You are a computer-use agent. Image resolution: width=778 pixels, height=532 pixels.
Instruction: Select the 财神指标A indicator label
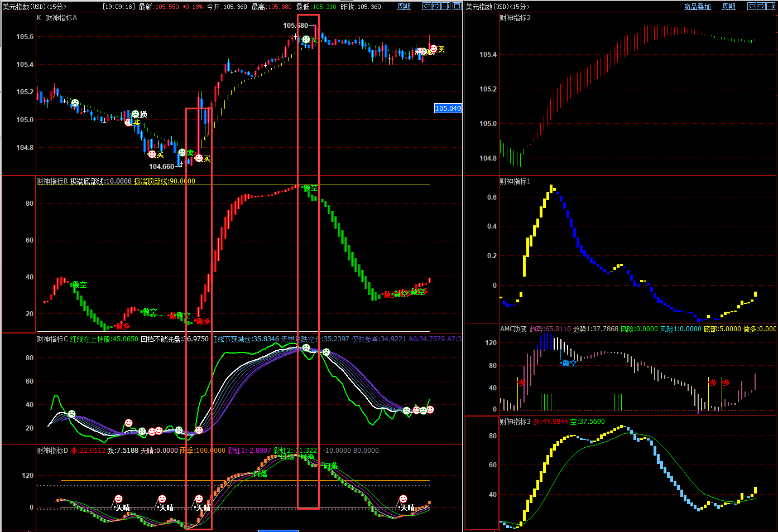[61, 18]
